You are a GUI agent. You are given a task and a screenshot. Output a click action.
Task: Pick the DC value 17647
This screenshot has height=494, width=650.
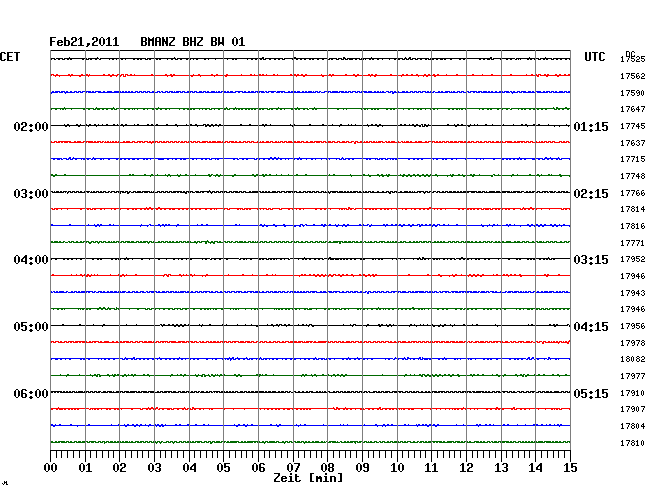[x=633, y=109]
